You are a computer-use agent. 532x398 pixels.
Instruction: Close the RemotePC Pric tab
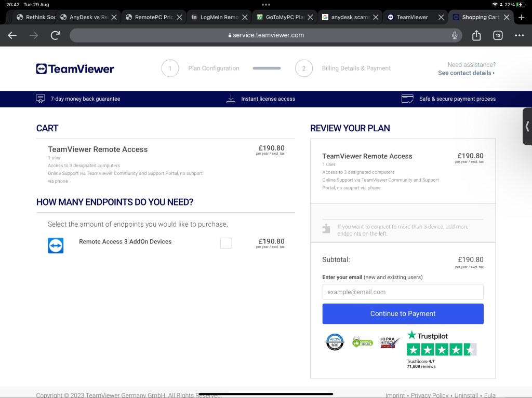(x=179, y=17)
